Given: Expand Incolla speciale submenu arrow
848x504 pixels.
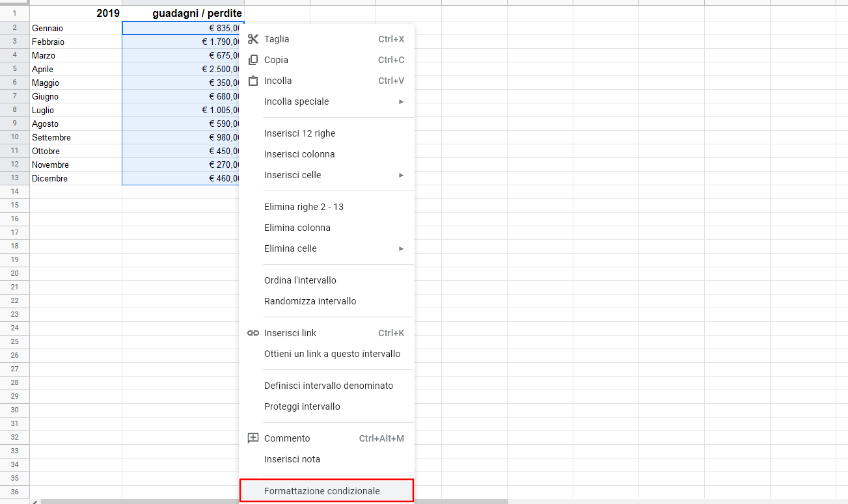Looking at the screenshot, I should (402, 101).
